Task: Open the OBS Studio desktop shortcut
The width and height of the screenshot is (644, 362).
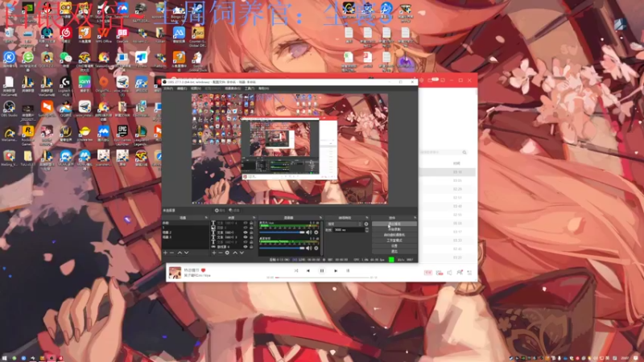Action: [9, 109]
